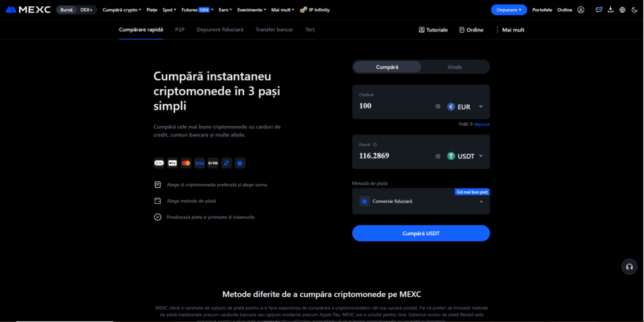Switch to the Bursă mode
644x322 pixels.
[x=66, y=10]
